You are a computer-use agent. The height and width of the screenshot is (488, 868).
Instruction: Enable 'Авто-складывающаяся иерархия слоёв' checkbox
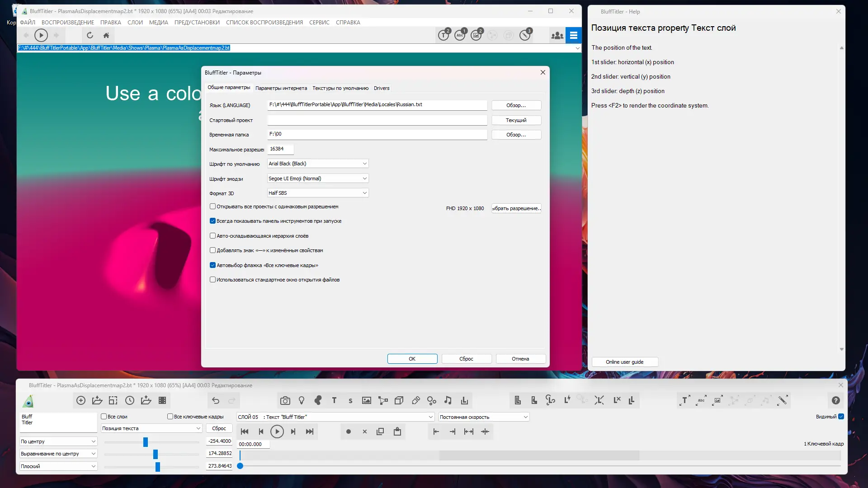click(x=212, y=236)
